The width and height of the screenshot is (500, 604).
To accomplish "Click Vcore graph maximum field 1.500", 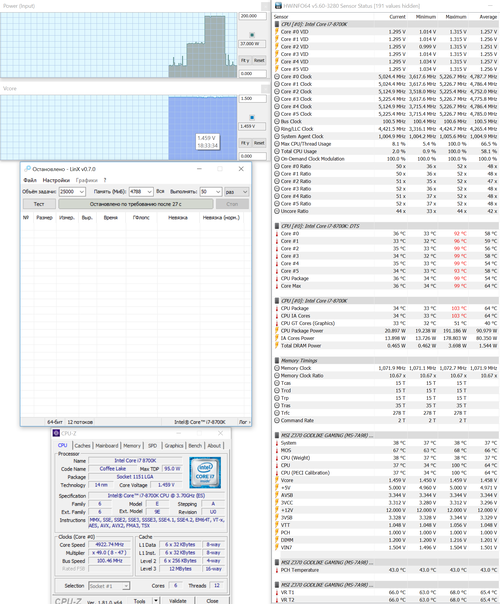I will point(253,99).
